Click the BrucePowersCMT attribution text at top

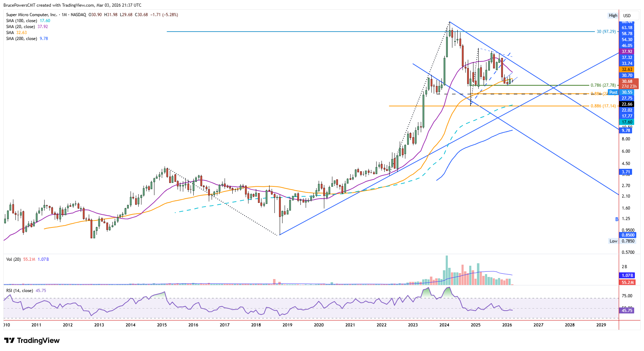[x=72, y=5]
